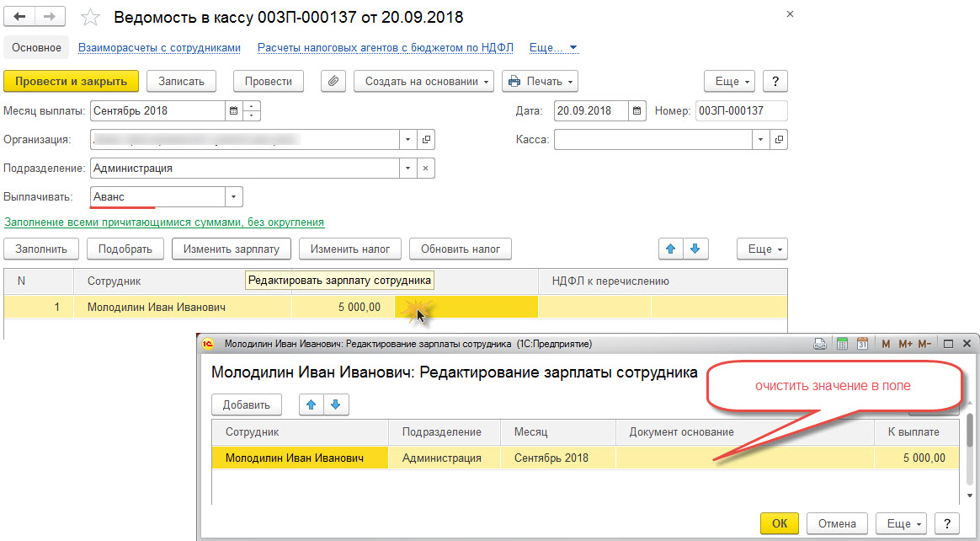Open calculator icon in dialog title bar
Image resolution: width=980 pixels, height=541 pixels.
842,343
